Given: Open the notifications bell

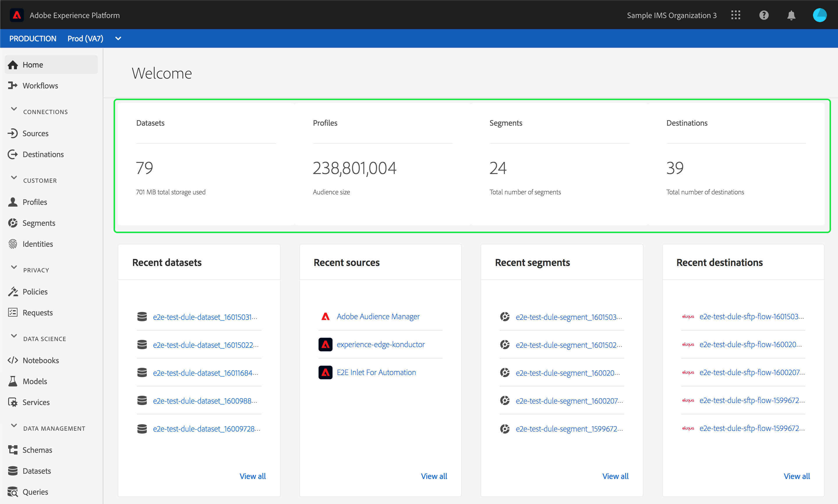Looking at the screenshot, I should click(791, 15).
